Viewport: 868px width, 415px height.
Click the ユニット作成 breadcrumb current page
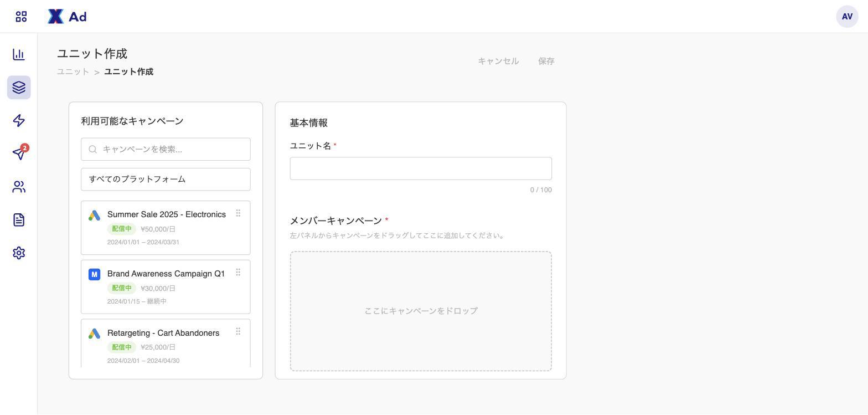pyautogui.click(x=129, y=72)
